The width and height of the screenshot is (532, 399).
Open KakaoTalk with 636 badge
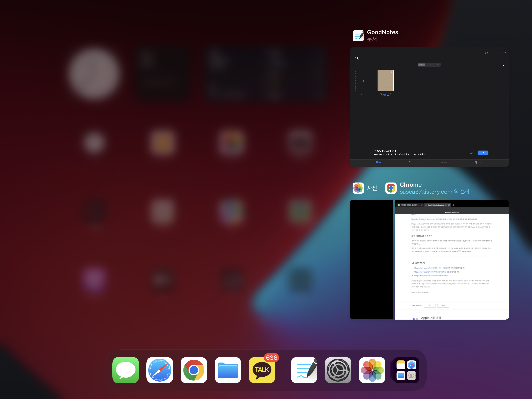pyautogui.click(x=262, y=370)
